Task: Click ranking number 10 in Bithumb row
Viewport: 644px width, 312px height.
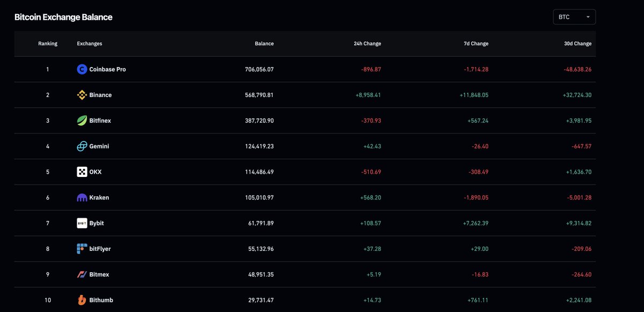Action: [x=48, y=300]
